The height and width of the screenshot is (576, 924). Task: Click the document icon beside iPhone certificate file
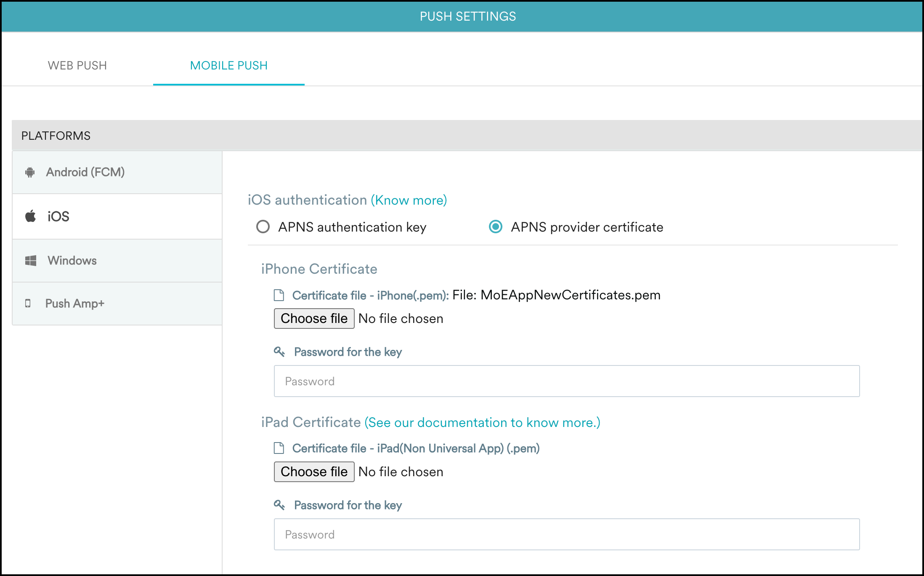point(279,295)
